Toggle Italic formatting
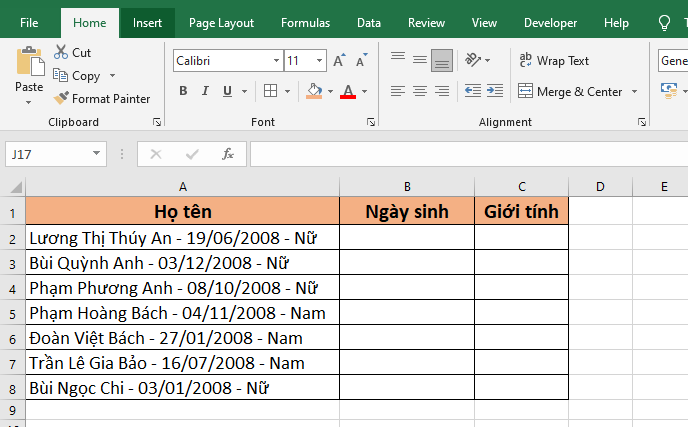 (206, 91)
